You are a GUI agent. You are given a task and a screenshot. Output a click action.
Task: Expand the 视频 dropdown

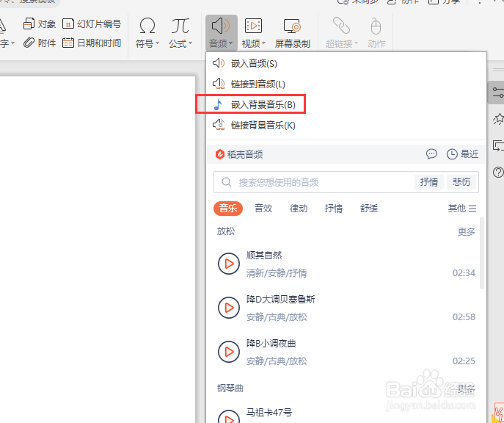[x=263, y=43]
